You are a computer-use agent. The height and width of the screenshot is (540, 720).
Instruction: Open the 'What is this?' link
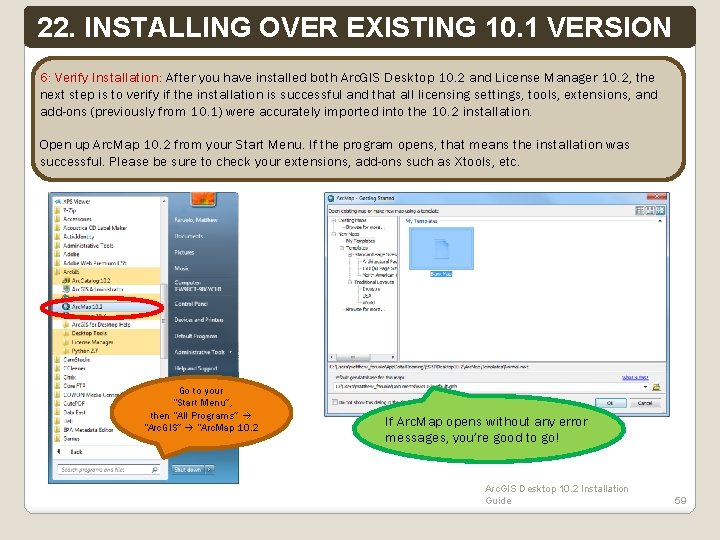[636, 377]
